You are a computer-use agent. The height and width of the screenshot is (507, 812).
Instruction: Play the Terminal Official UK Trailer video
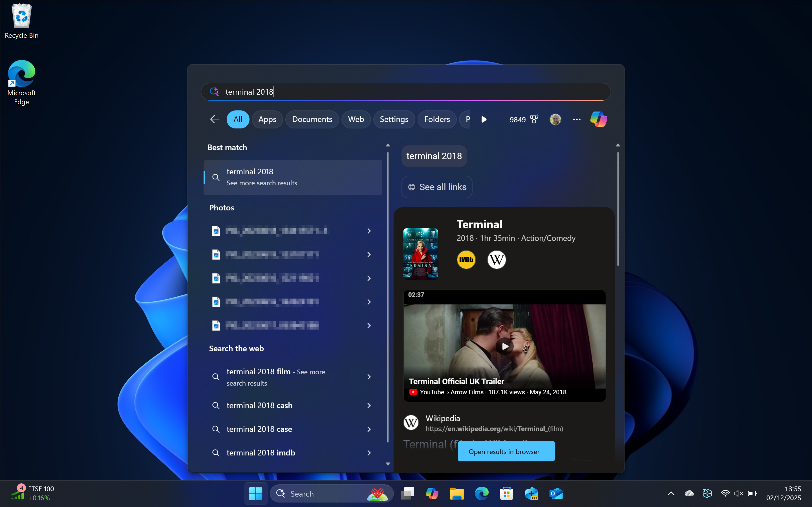505,346
